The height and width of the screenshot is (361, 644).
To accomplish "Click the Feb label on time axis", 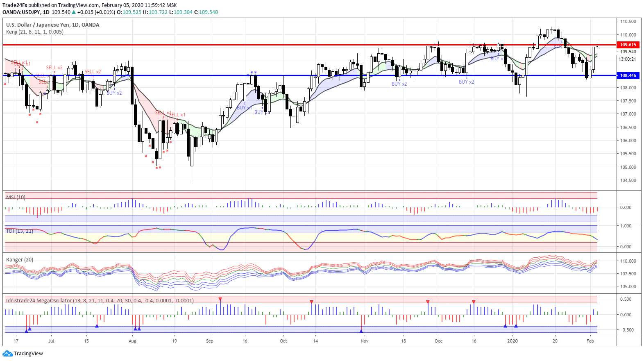I will 590,341.
